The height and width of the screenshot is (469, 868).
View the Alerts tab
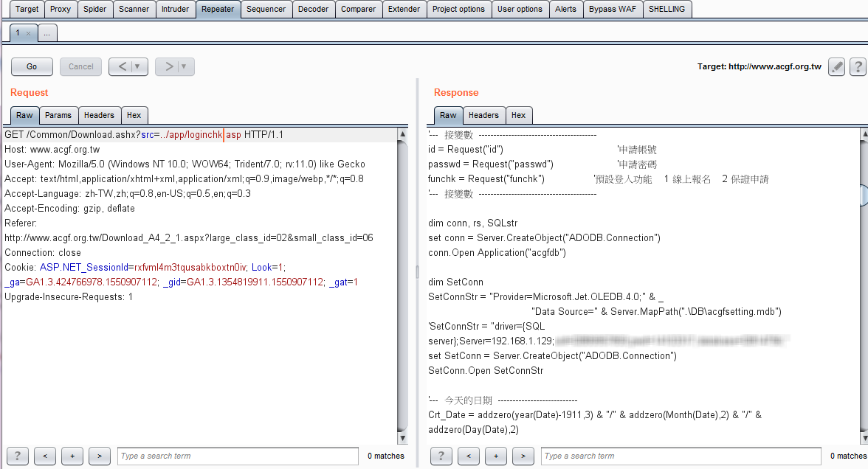[x=565, y=9]
